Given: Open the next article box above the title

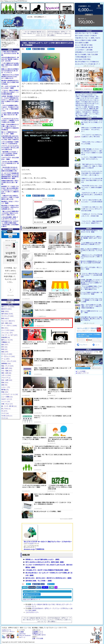Looking at the screenshot, I should pos(59,33).
